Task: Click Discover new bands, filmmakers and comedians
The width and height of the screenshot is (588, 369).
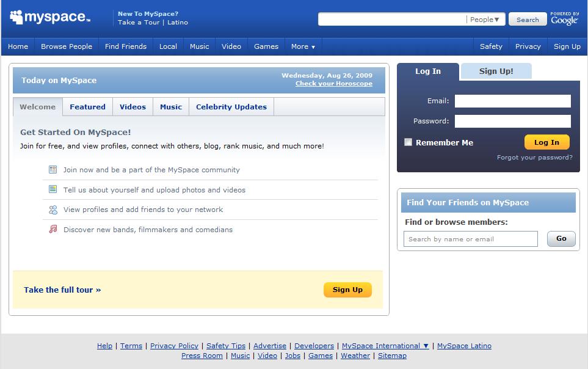Action: (x=148, y=229)
